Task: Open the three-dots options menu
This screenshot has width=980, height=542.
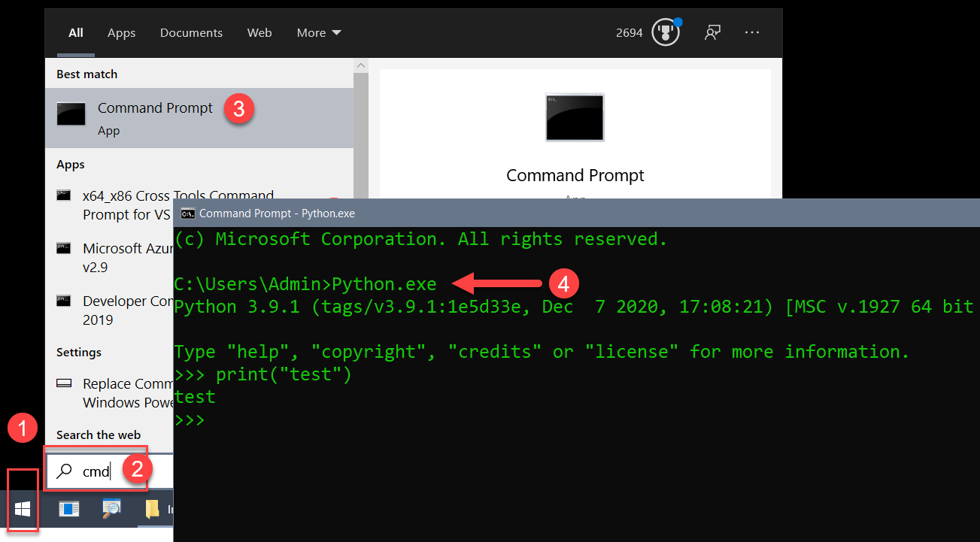Action: pyautogui.click(x=752, y=32)
